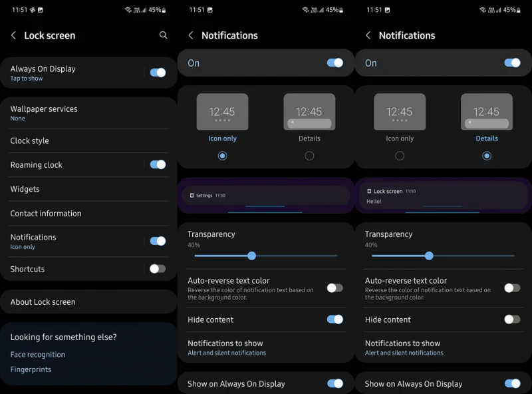Turn off Notifications switch on Lock screen
Screen dimensions: 532x394
tap(158, 241)
